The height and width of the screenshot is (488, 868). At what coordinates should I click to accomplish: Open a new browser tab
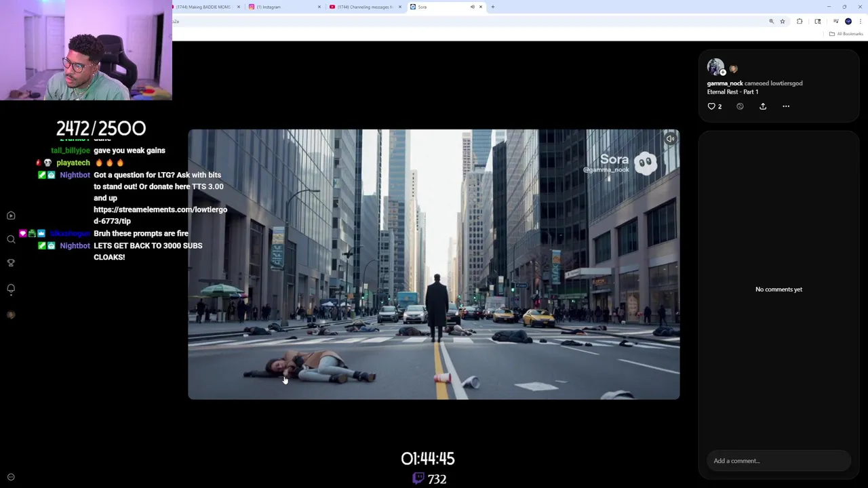493,7
